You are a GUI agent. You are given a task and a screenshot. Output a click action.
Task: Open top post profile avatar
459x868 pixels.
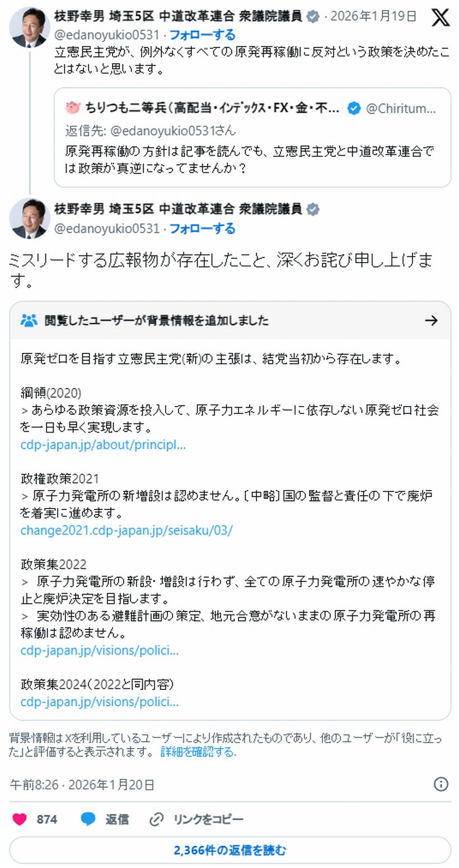click(x=30, y=27)
